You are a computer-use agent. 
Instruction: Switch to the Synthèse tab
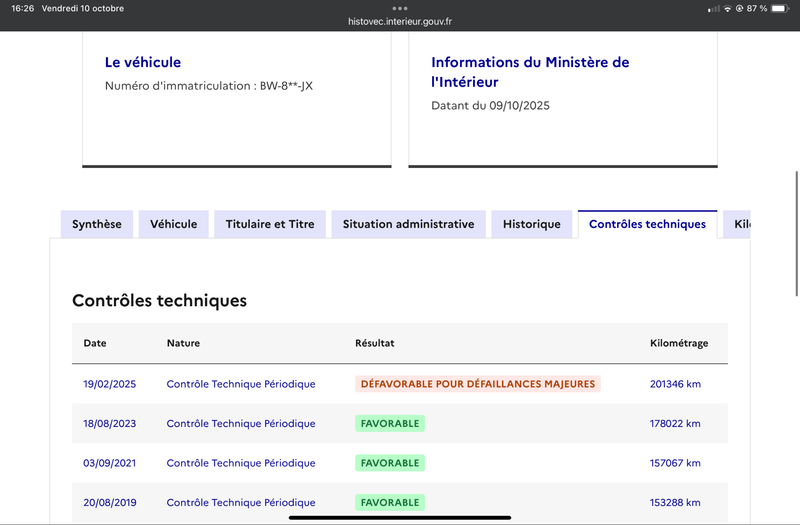pos(97,224)
